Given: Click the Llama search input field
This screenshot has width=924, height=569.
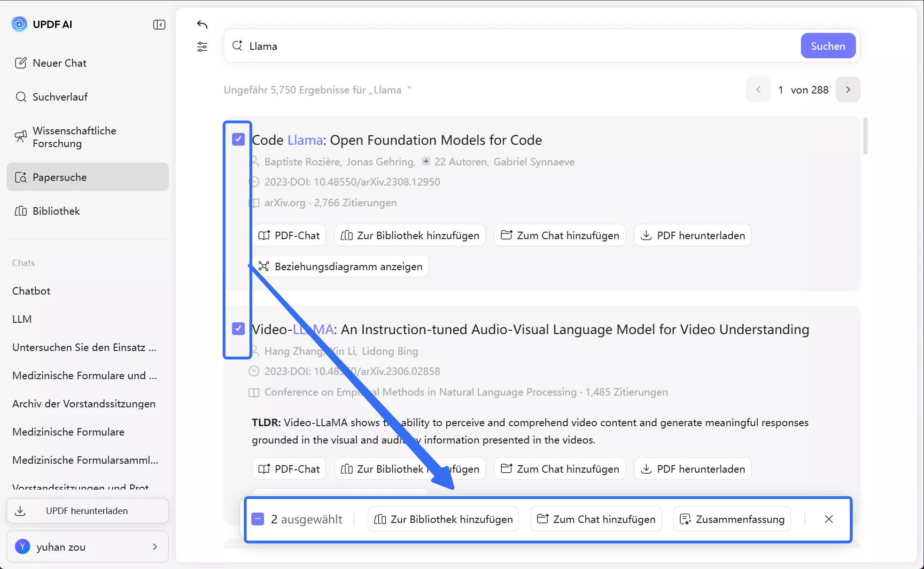Looking at the screenshot, I should (x=517, y=46).
